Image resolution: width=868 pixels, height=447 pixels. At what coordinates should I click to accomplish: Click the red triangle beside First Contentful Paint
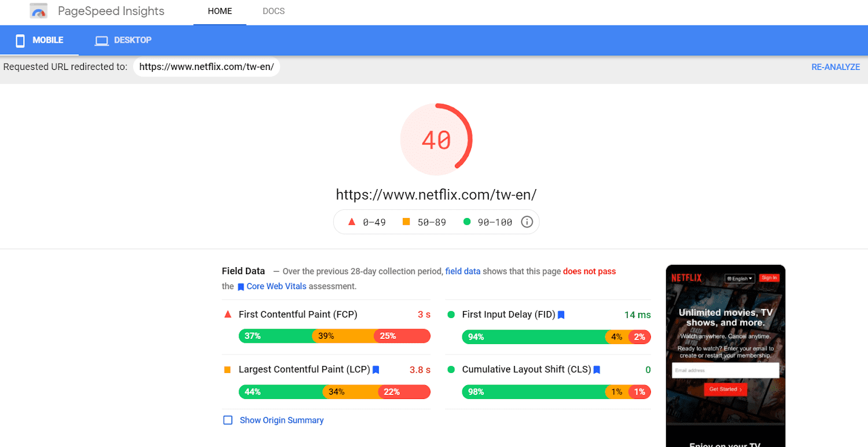coord(227,315)
